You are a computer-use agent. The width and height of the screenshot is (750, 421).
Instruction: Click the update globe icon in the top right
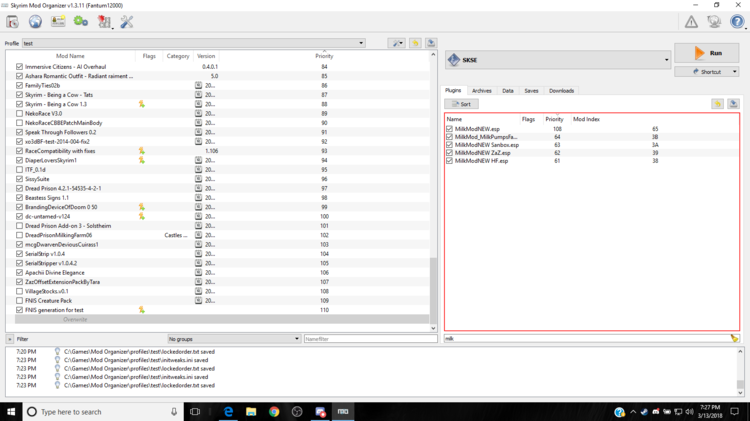click(714, 22)
